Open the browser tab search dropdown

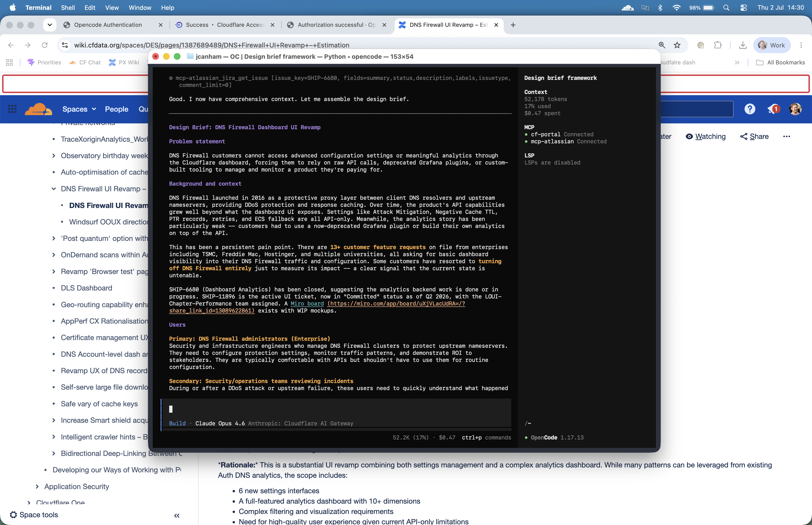[x=50, y=25]
